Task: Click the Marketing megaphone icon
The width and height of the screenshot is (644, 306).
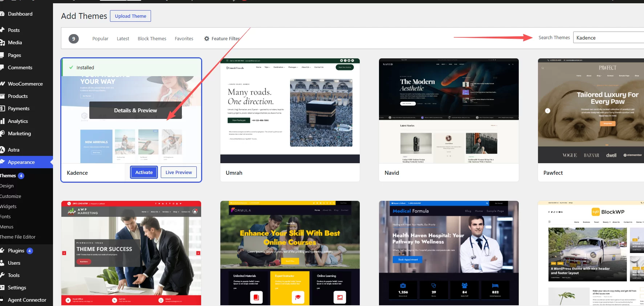Action: click(2, 133)
